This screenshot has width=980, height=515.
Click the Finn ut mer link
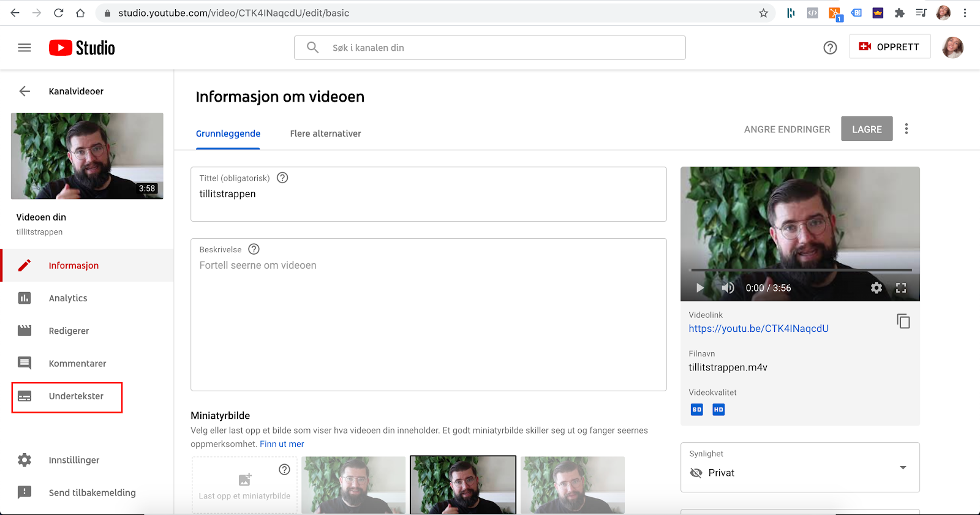[282, 444]
